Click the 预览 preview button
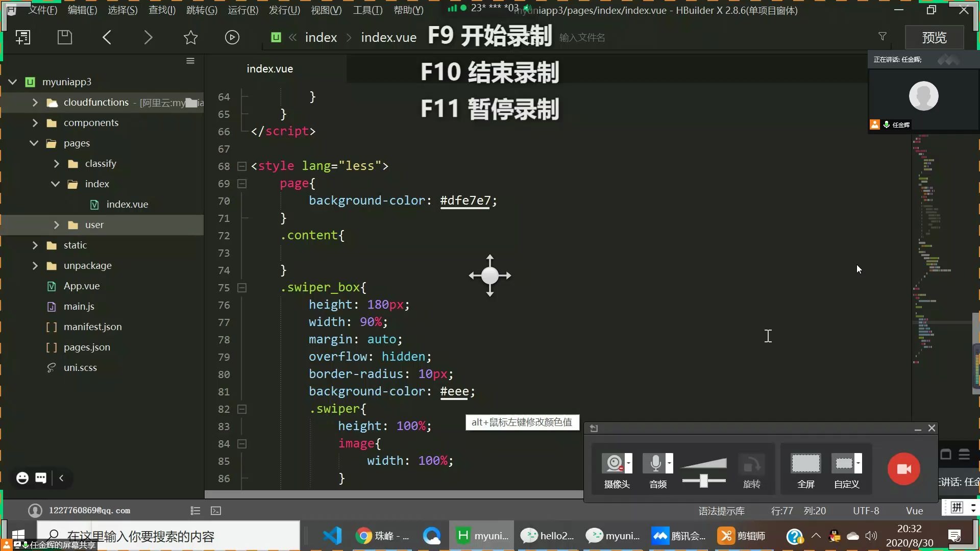 [934, 37]
